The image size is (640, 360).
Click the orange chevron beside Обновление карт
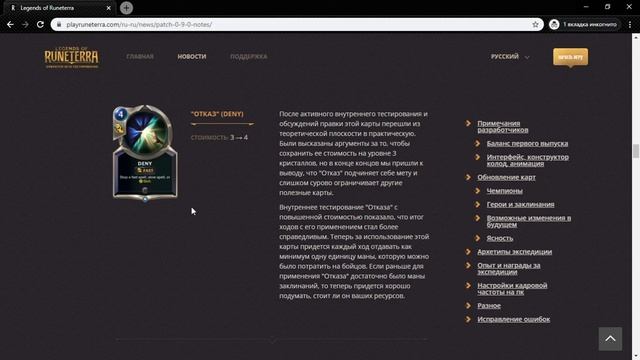pos(468,177)
